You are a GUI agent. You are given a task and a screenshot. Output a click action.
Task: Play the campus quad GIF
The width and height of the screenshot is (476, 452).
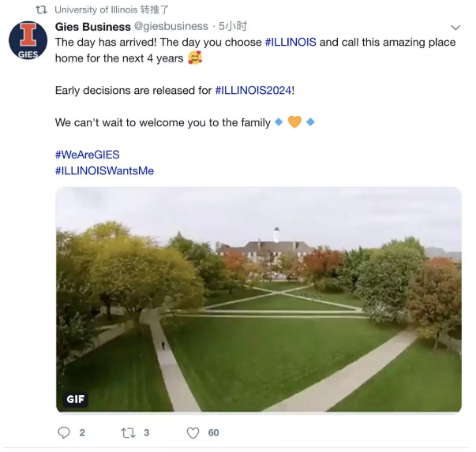pyautogui.click(x=258, y=300)
